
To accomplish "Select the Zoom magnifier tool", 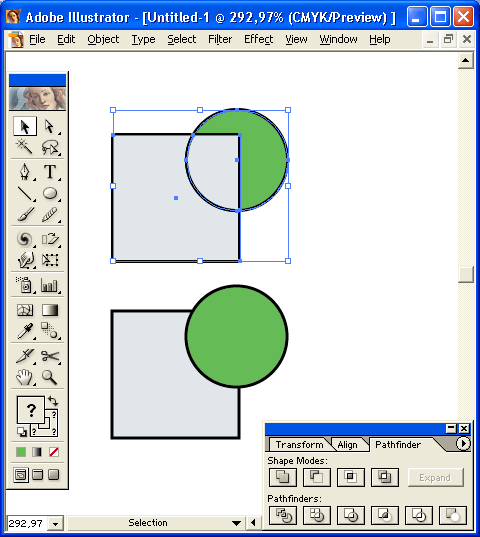I will (x=50, y=377).
